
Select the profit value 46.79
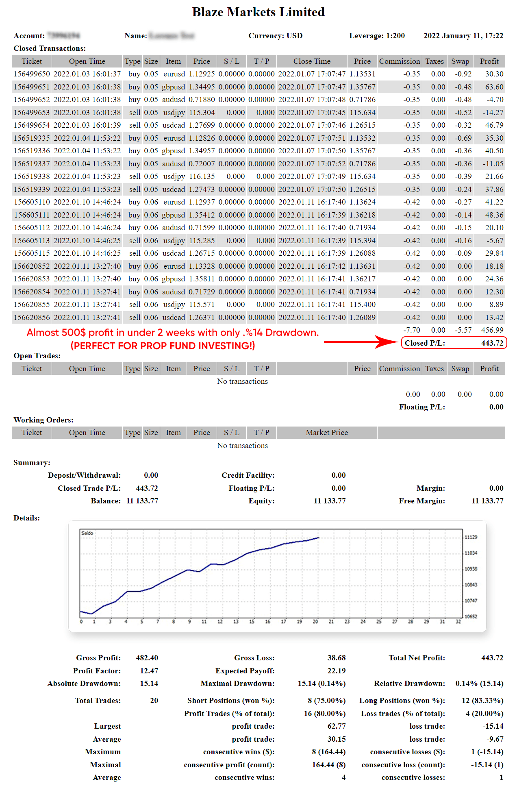click(x=494, y=125)
